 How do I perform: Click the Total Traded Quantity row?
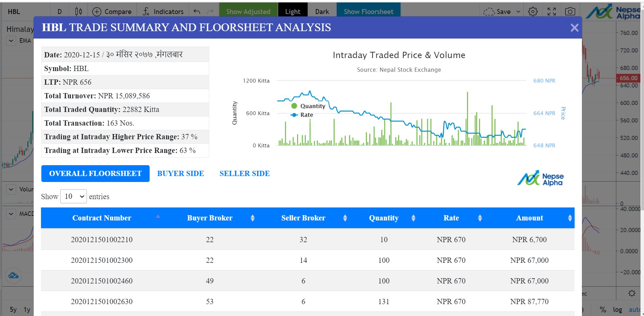[x=125, y=110]
